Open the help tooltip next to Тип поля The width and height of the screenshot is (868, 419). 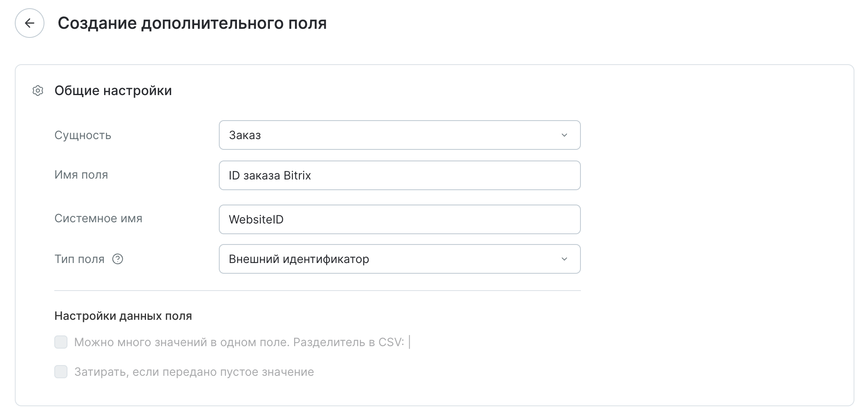(x=117, y=259)
